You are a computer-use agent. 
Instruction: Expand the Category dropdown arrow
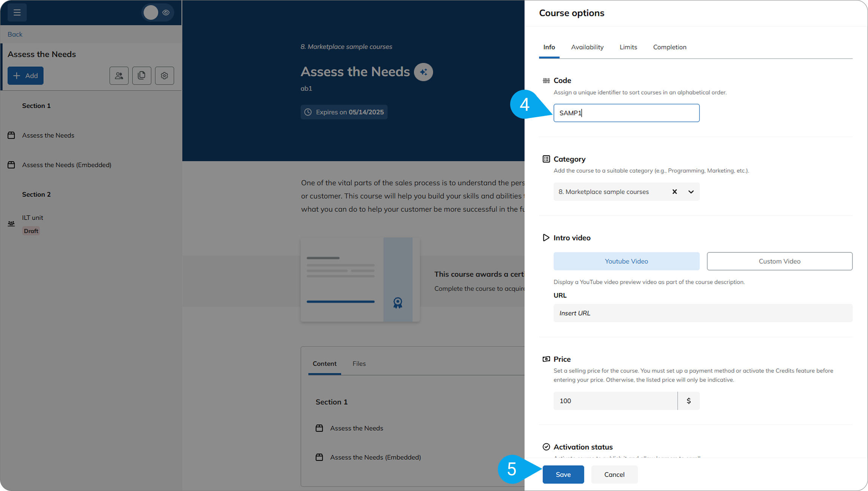691,192
